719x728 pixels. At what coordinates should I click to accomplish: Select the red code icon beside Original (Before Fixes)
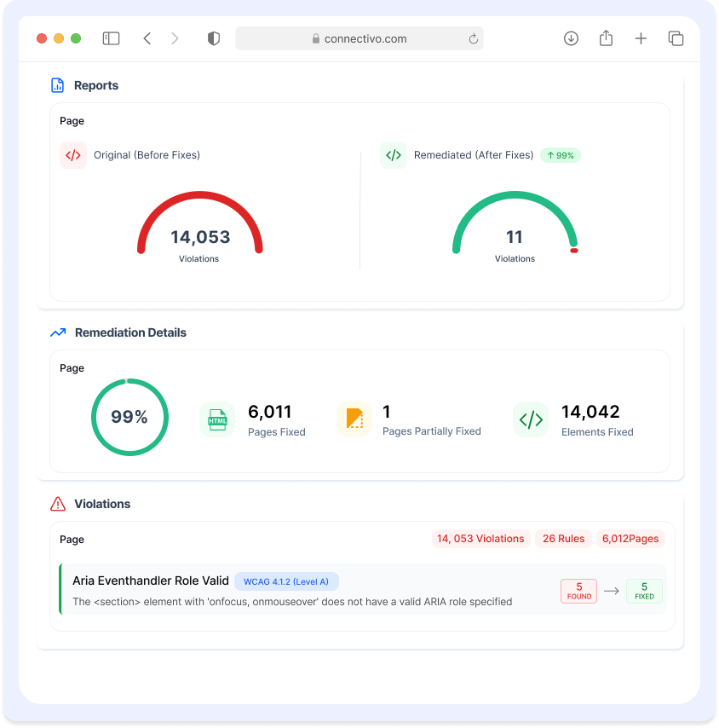[x=73, y=155]
